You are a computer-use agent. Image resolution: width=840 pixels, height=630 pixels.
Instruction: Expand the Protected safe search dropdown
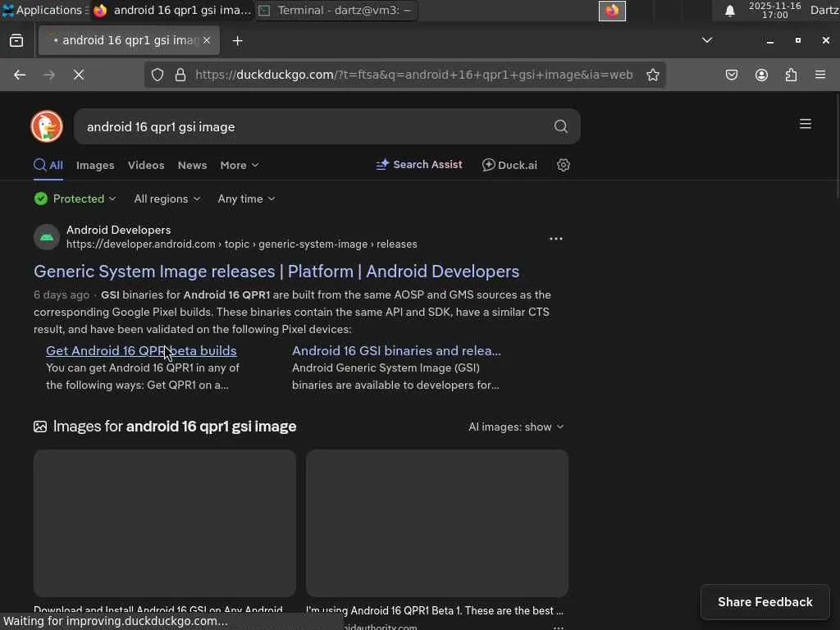[75, 199]
